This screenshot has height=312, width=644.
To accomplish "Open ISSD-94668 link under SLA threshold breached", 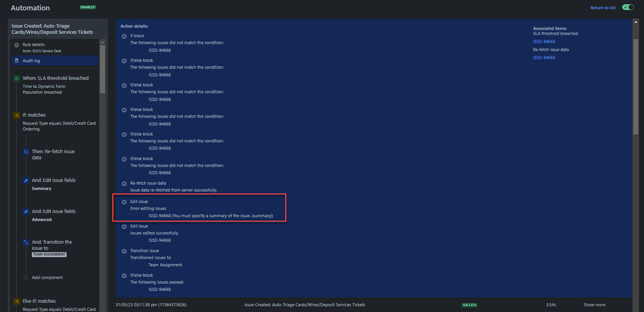I will point(544,41).
